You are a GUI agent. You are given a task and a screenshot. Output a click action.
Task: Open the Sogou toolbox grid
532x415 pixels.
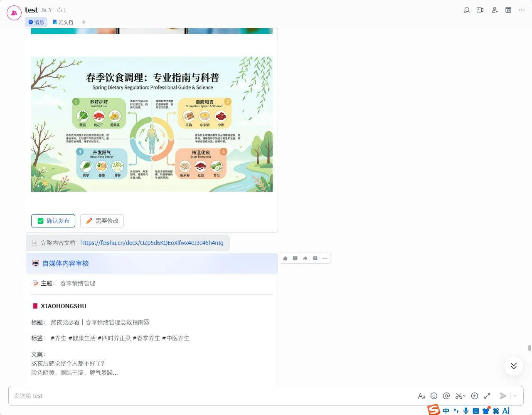[496, 411]
